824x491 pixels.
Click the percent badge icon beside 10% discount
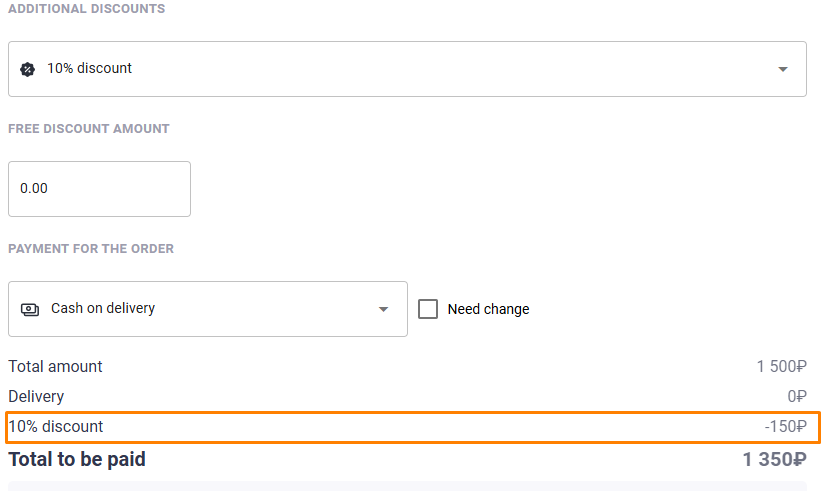coord(27,69)
